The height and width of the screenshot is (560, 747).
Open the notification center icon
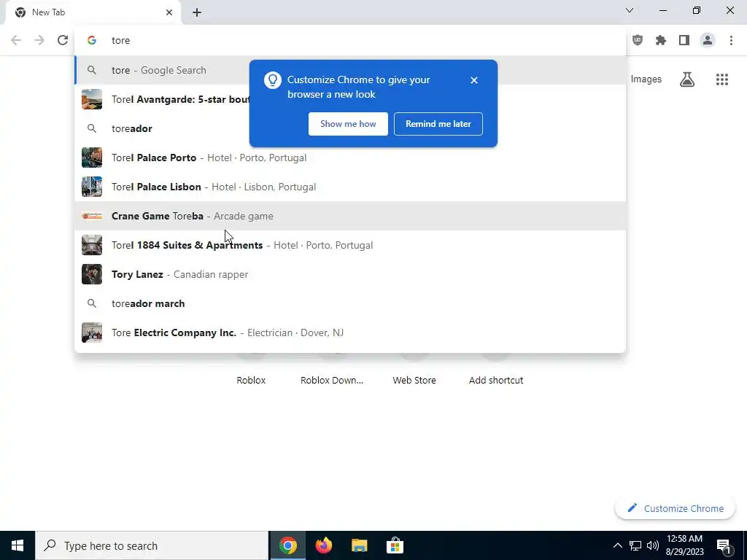(x=724, y=545)
